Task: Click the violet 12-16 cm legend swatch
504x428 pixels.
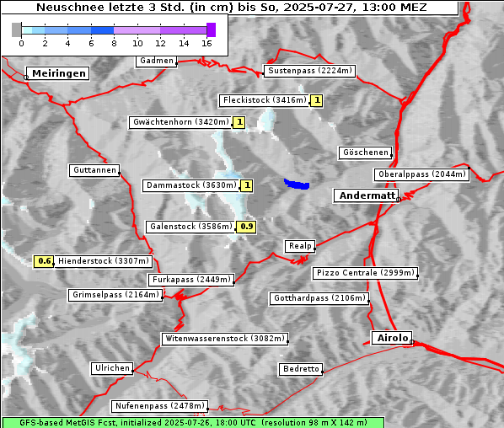Action: point(183,30)
